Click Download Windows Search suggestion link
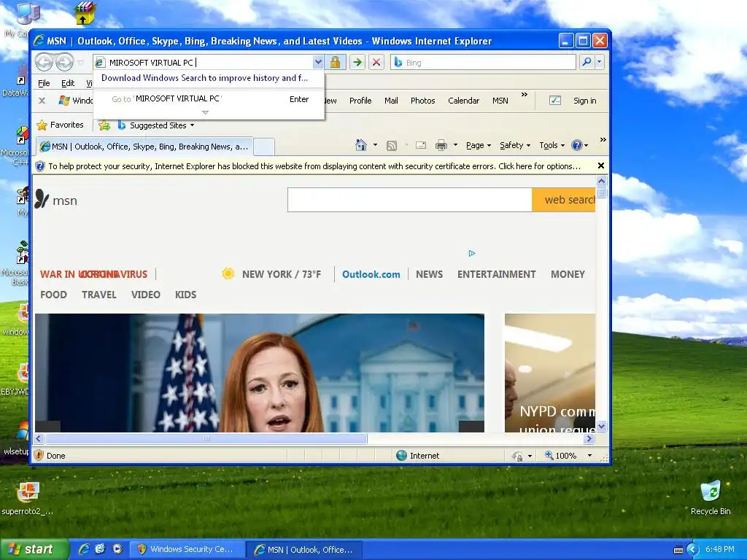Screen dimensions: 747x560 [204, 78]
